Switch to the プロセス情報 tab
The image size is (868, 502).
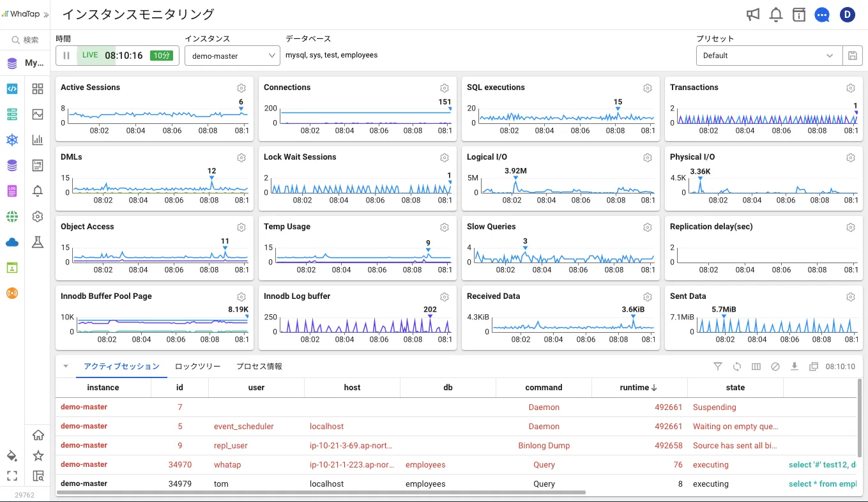[x=259, y=367]
